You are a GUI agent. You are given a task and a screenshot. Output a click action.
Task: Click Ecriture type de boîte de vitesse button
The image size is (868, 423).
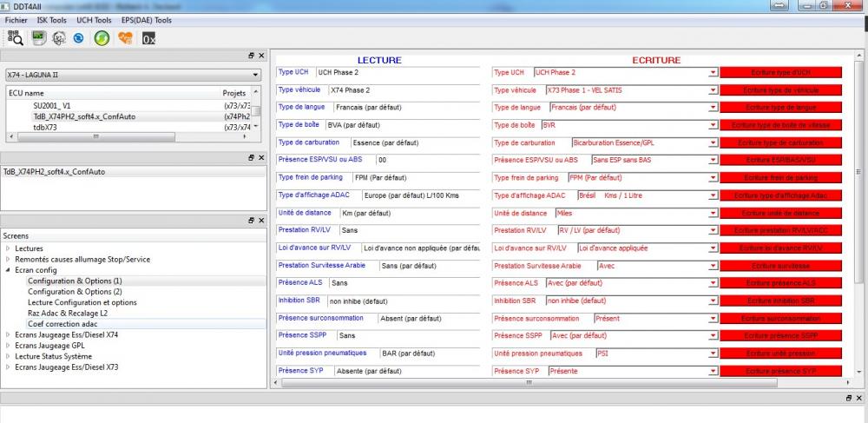[780, 126]
